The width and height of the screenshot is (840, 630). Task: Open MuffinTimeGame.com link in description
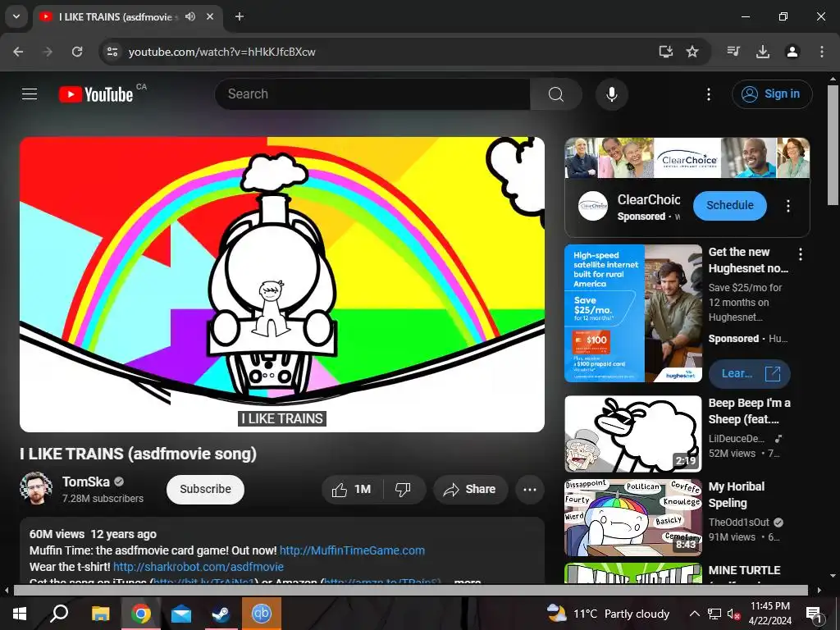point(352,550)
